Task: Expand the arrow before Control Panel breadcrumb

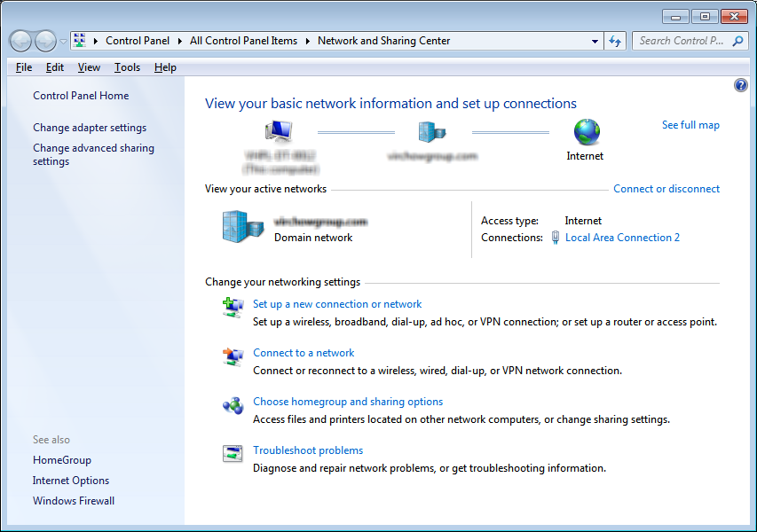Action: click(x=96, y=41)
